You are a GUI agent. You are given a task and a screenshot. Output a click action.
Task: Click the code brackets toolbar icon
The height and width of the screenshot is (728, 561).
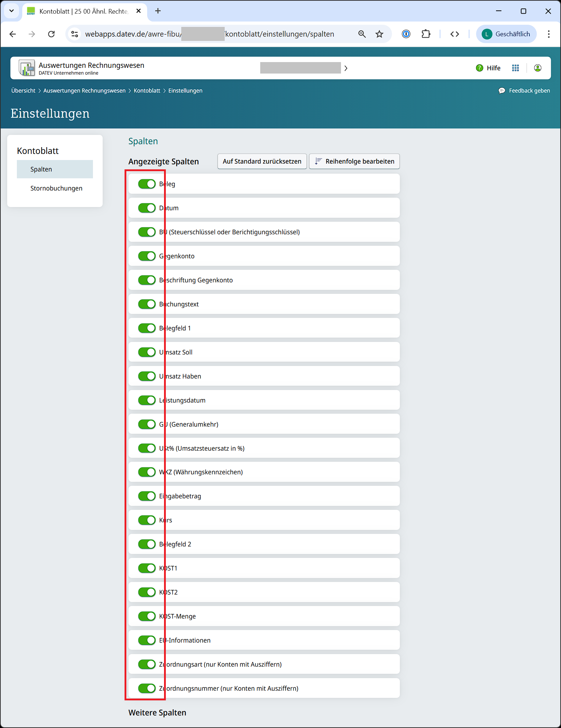[455, 34]
